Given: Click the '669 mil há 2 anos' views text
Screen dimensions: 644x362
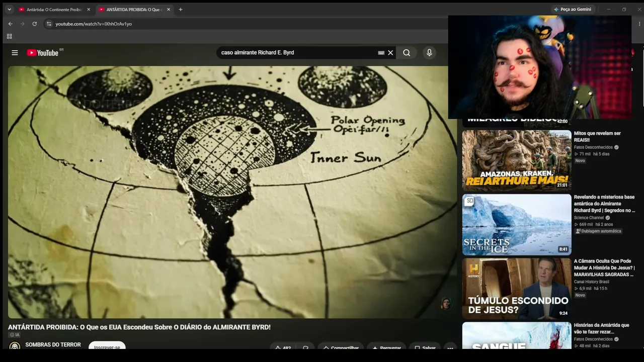Looking at the screenshot, I should point(594,224).
